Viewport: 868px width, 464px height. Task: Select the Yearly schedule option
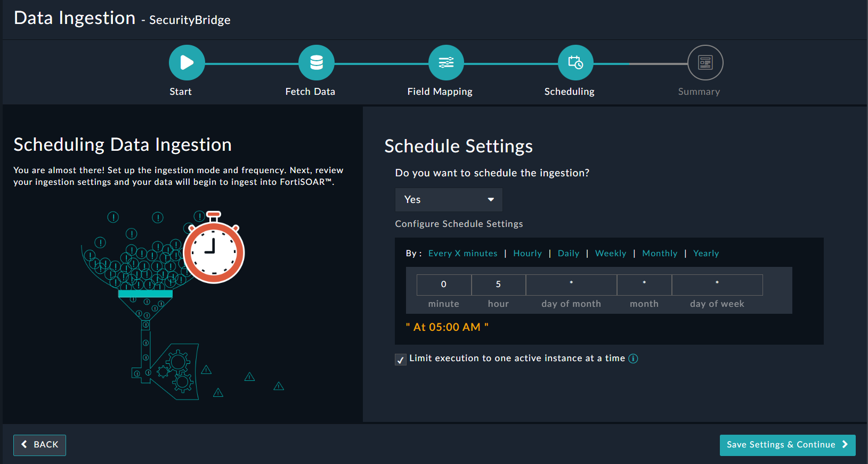click(x=705, y=254)
